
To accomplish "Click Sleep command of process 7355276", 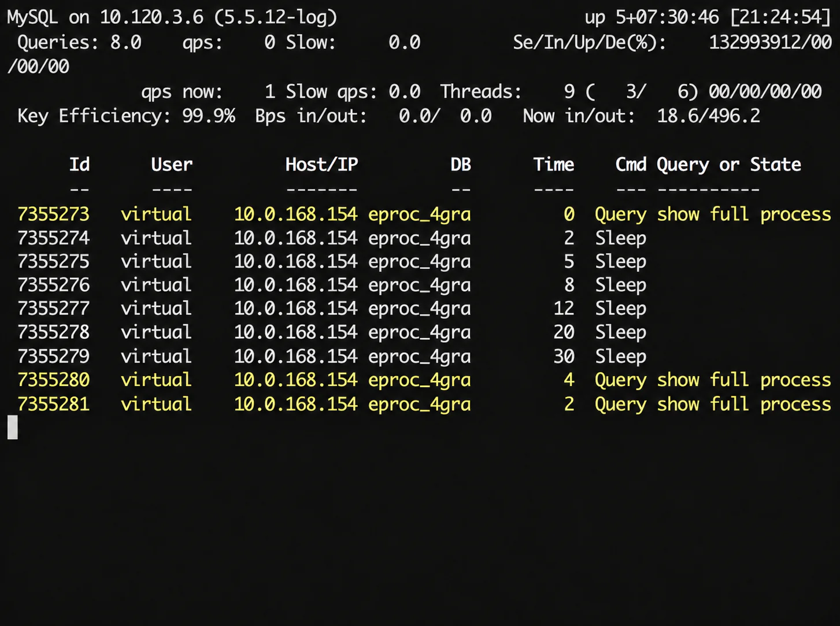I will (x=620, y=285).
